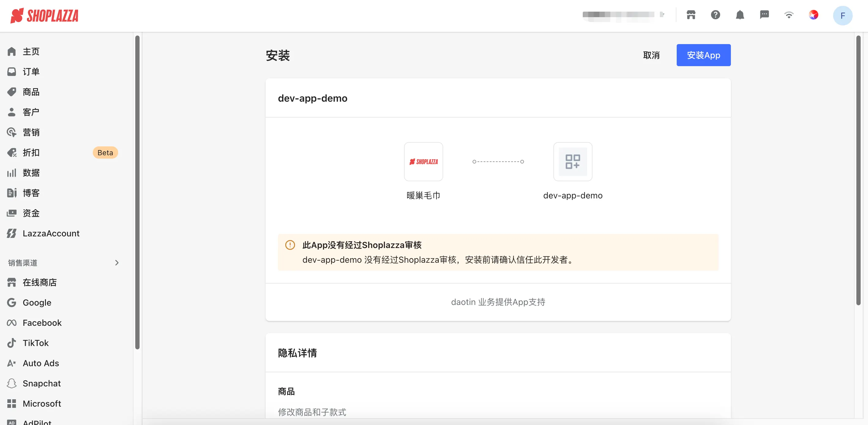Click the text daotin 业务提供App支持
This screenshot has height=425, width=868.
[498, 302]
